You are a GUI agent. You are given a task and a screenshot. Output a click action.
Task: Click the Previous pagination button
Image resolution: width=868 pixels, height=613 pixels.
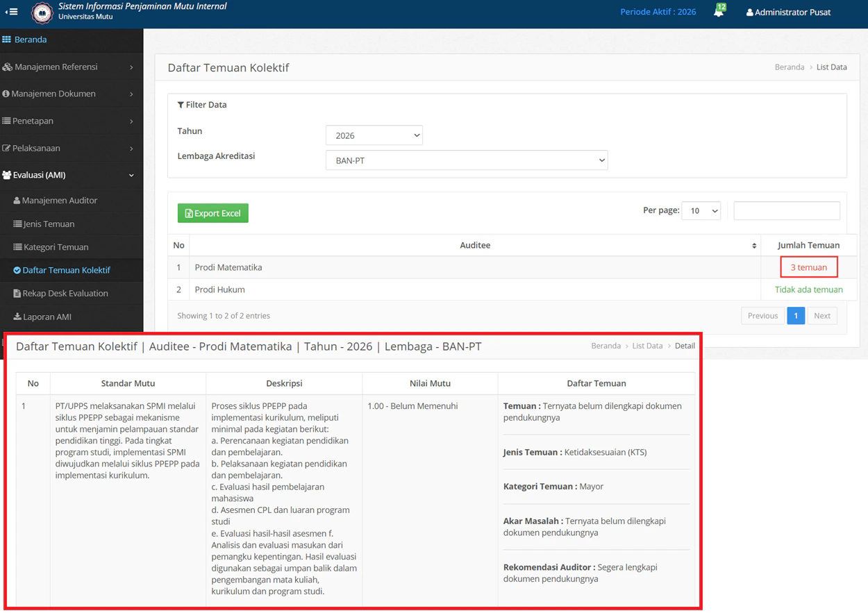[x=762, y=316]
